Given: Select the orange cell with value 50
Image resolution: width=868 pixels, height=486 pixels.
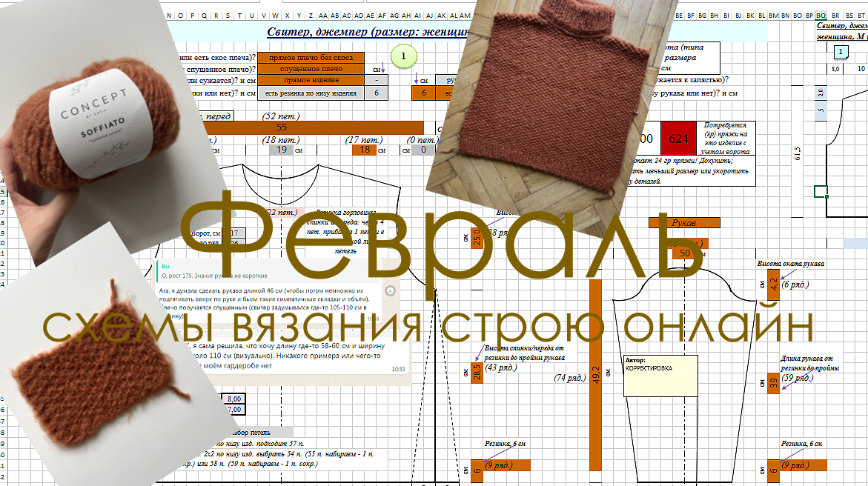Looking at the screenshot, I should point(685,253).
